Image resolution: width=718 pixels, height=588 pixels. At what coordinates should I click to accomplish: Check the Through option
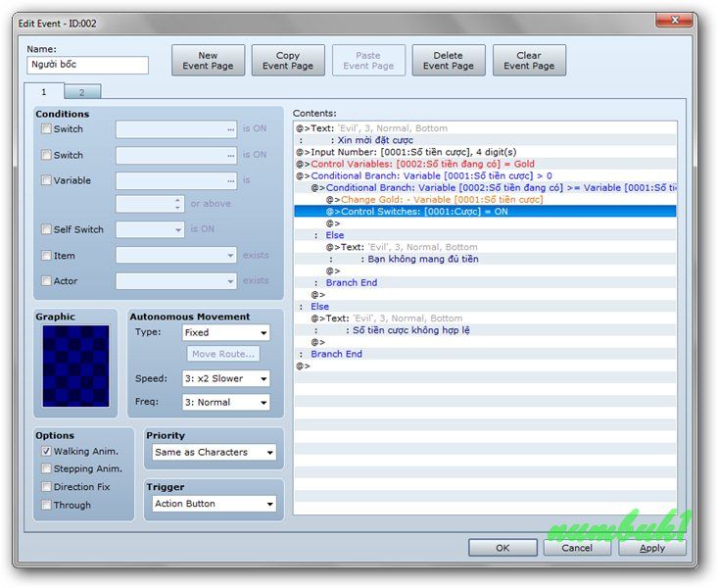point(46,505)
